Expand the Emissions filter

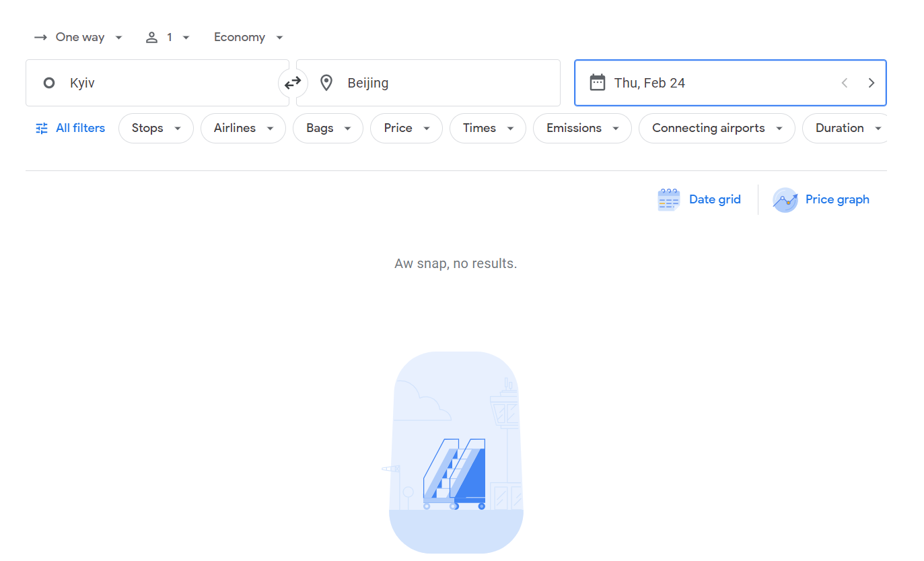581,128
